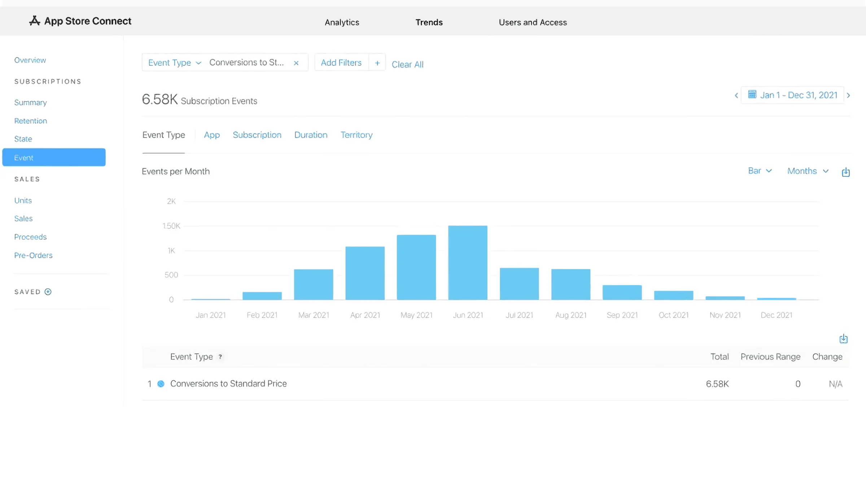Download chart data with the export icon
Image resolution: width=866 pixels, height=504 pixels.
coord(846,172)
